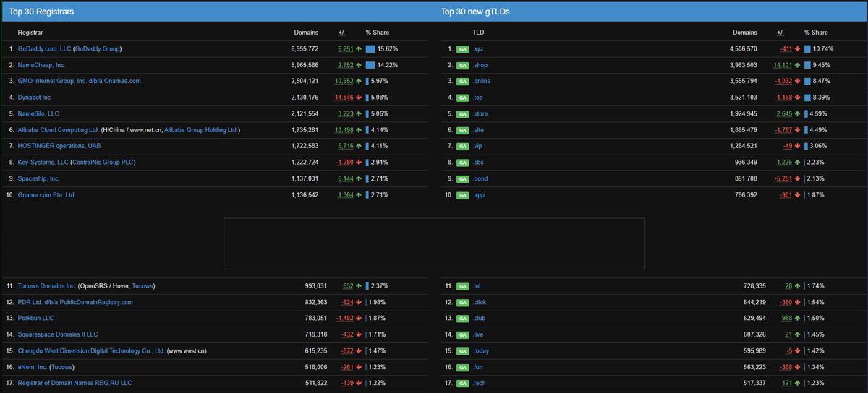Open the Dynadot Inc registrar link

coord(34,97)
